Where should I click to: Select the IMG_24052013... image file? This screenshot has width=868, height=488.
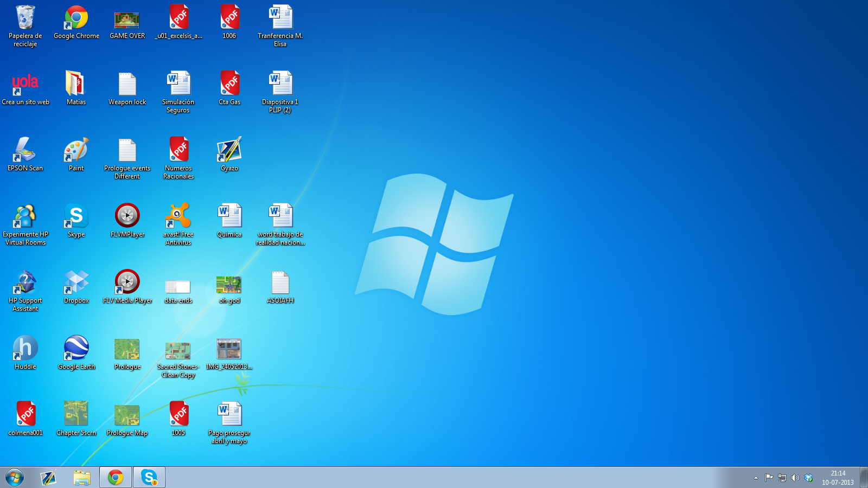tap(229, 354)
